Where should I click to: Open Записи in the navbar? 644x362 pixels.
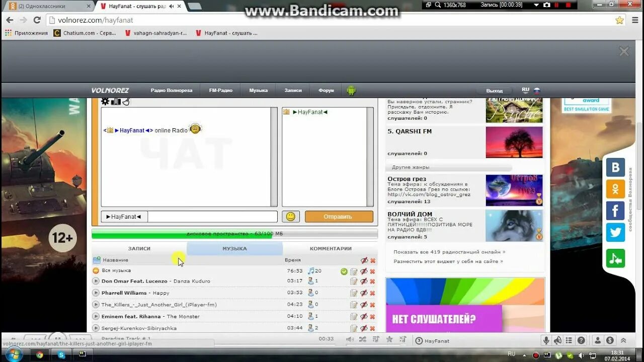293,90
